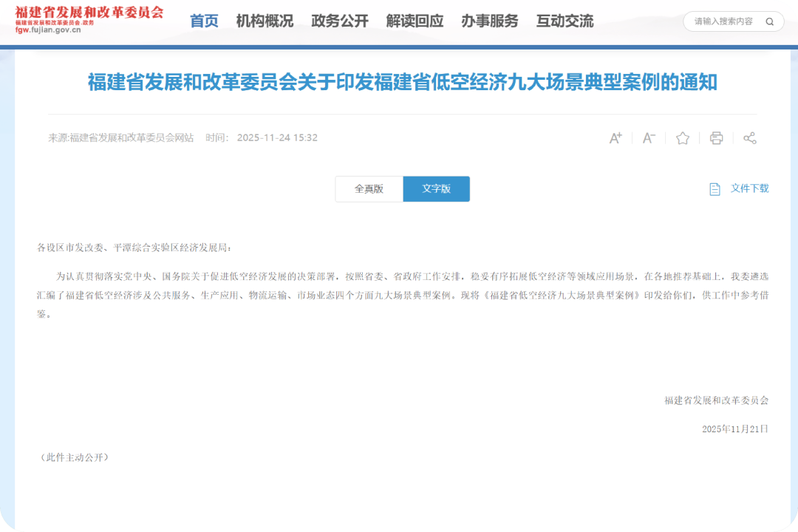The height and width of the screenshot is (532, 798).
Task: Click the A+ icon to increase font size
Action: tap(615, 137)
